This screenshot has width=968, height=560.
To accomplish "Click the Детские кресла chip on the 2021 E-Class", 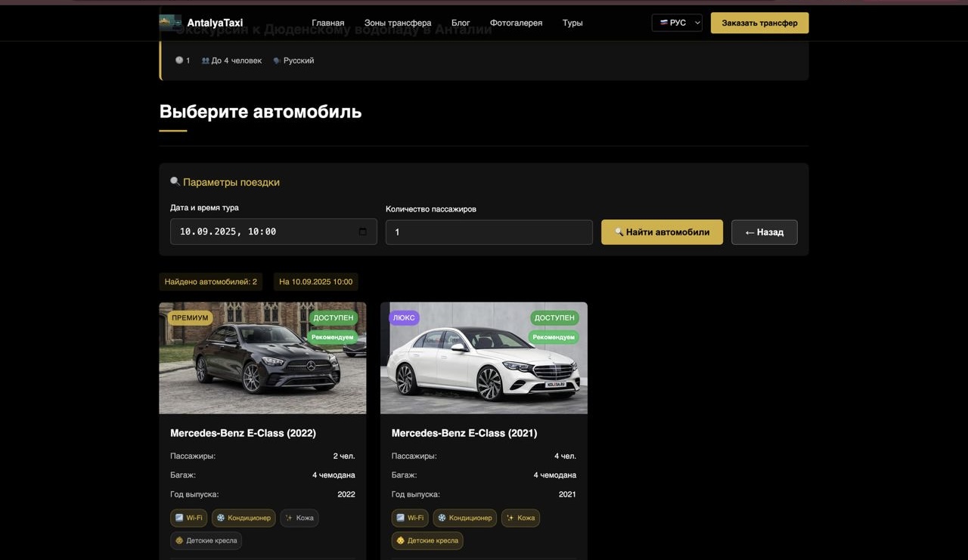I will [427, 540].
